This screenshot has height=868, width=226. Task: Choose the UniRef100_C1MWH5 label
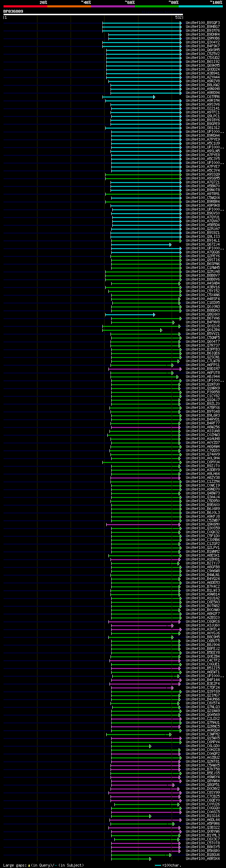pos(203,268)
